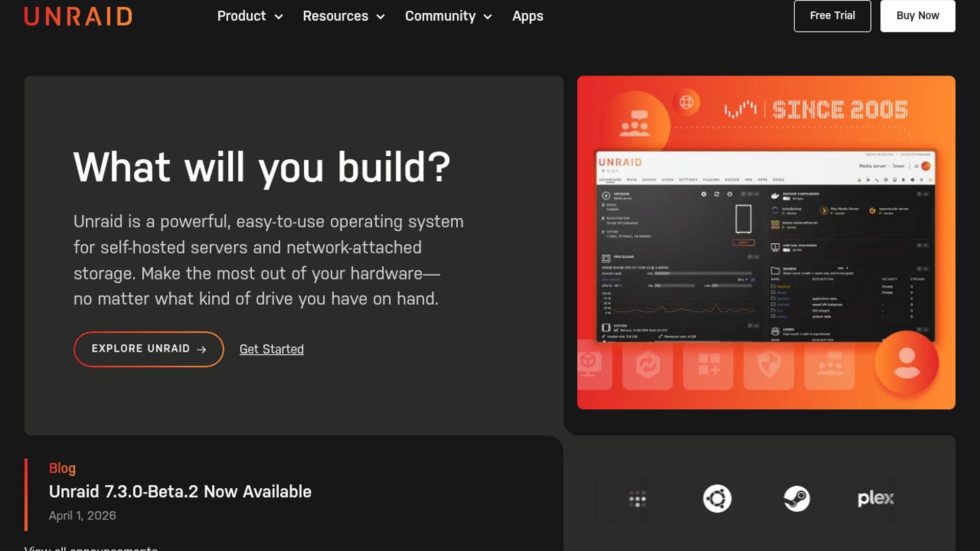Image resolution: width=980 pixels, height=551 pixels.
Task: Open the Unraid 7.3.0-Beta.2 blog post
Action: coord(180,491)
